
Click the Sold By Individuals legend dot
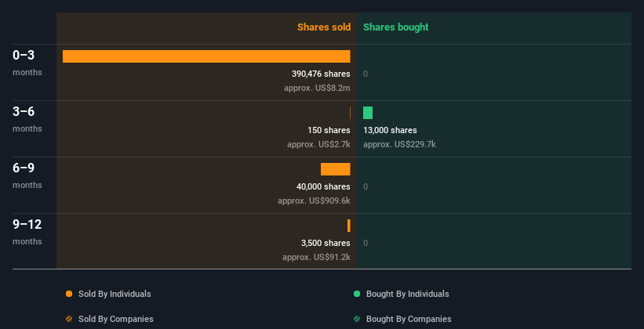click(69, 294)
